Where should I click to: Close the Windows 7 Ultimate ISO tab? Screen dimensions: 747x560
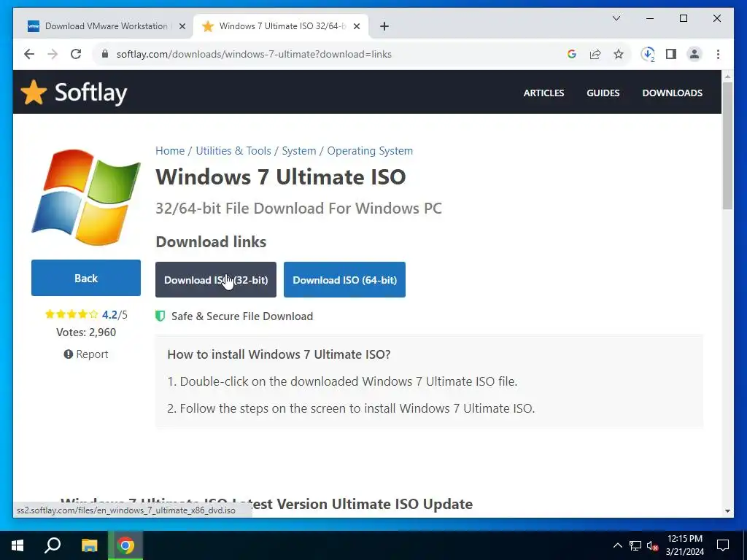click(356, 26)
